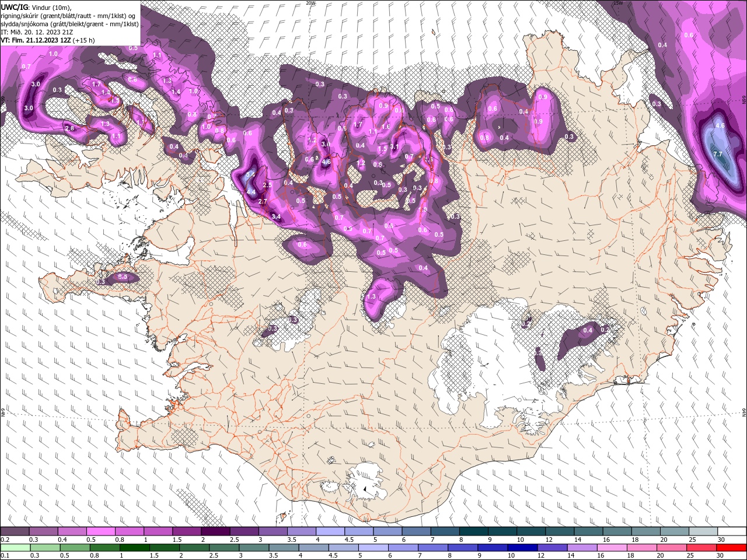This screenshot has height=560, width=747.
Task: Pick the light blue snow-scale swatch between 4 and 4.5
Action: click(x=330, y=531)
